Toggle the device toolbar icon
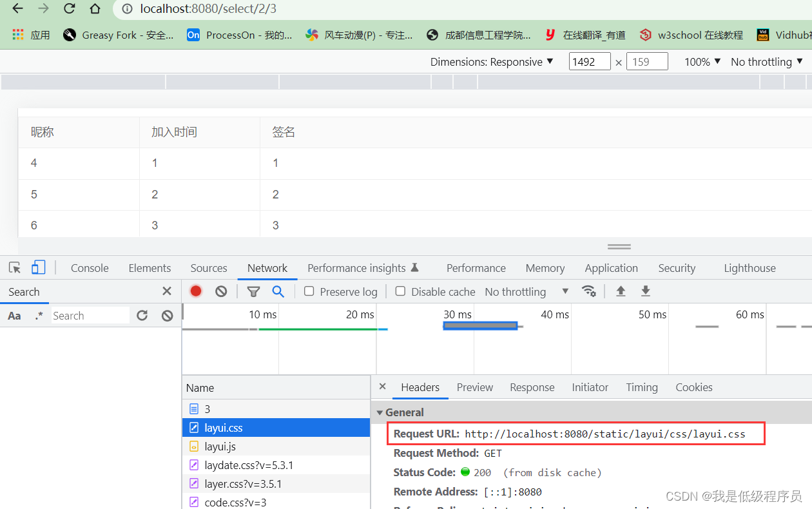The height and width of the screenshot is (509, 812). tap(39, 266)
